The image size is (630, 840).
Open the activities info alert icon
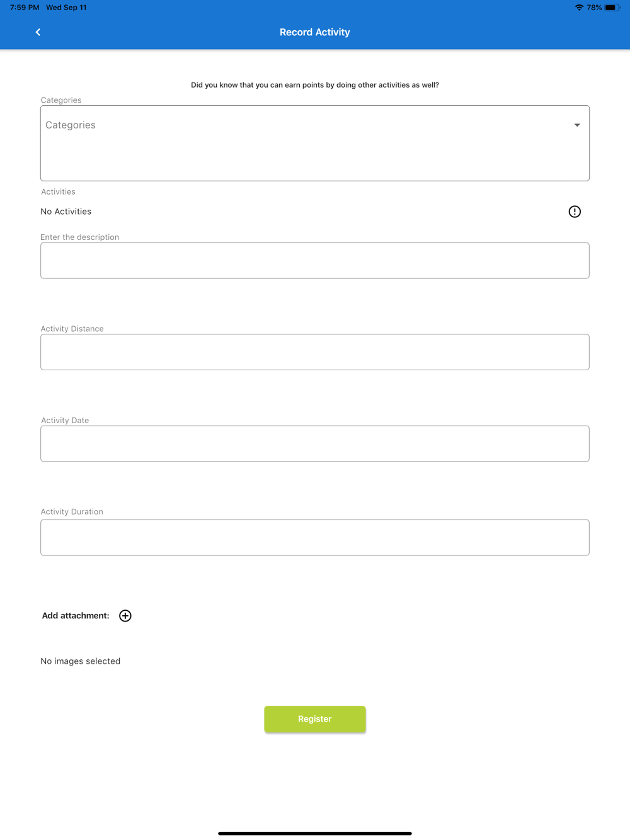coord(575,212)
